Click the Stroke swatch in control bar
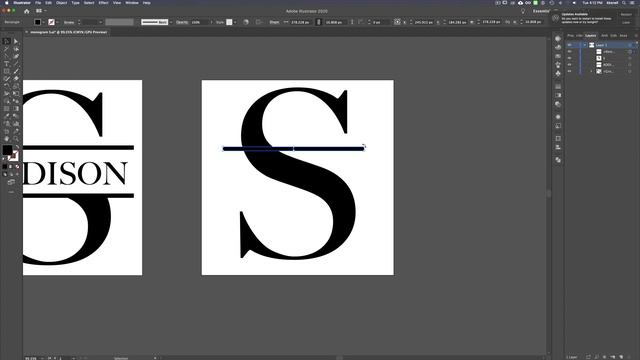Viewport: 640px width, 360px height. (51, 22)
